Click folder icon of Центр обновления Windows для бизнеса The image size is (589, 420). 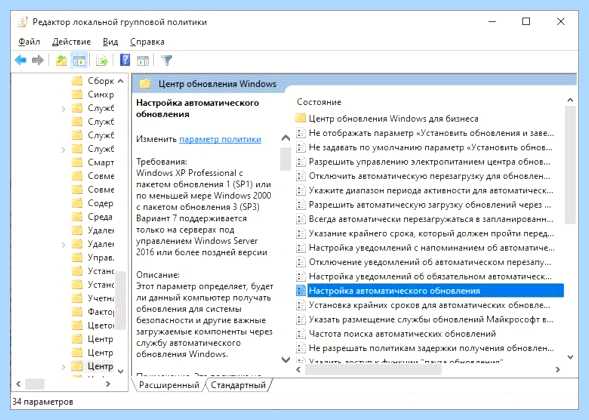click(301, 118)
